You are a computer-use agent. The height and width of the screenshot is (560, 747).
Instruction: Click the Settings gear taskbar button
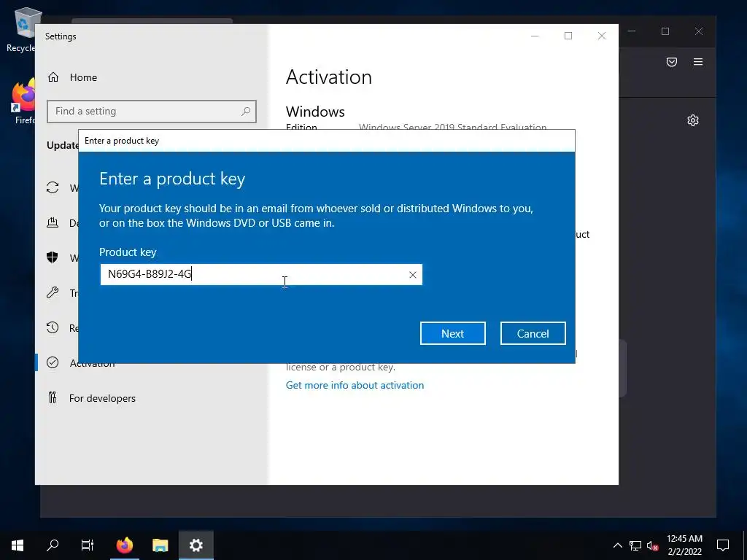click(196, 545)
